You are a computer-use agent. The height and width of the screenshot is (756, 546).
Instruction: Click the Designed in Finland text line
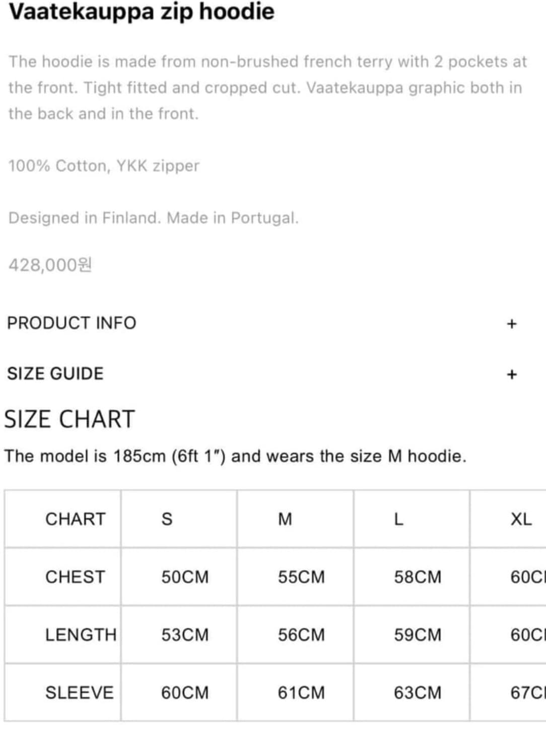154,218
